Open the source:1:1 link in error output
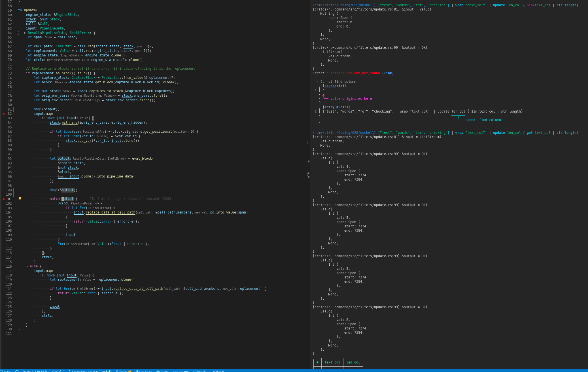 pos(330,86)
